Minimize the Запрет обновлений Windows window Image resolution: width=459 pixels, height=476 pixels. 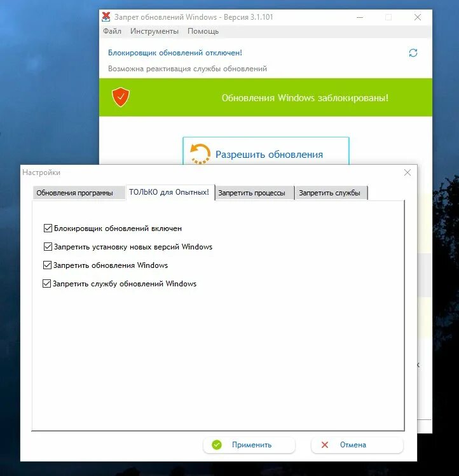[x=360, y=17]
